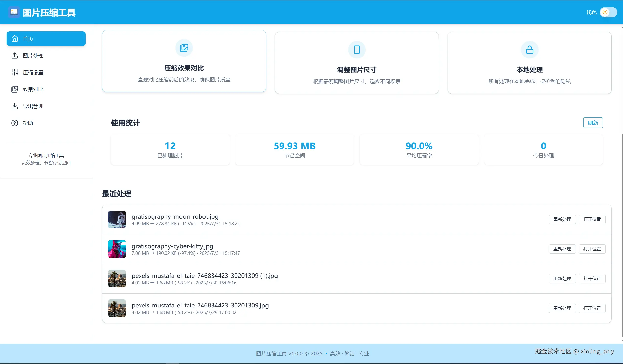623x364 pixels.
Task: Go to 效果对比 in the sidebar
Action: click(x=46, y=89)
